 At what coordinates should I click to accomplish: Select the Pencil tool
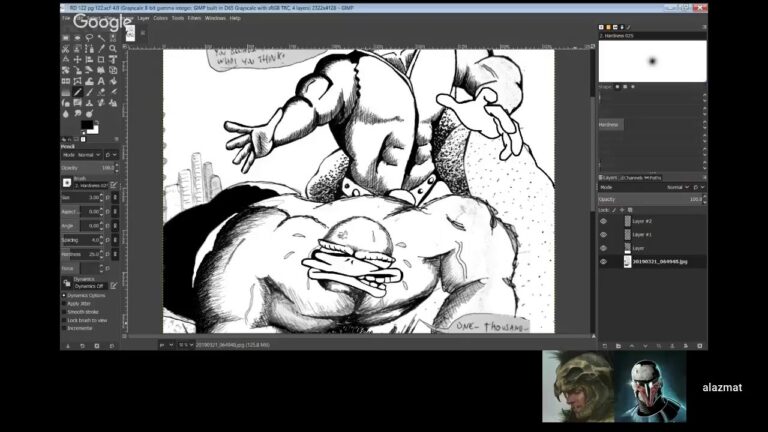[x=77, y=92]
